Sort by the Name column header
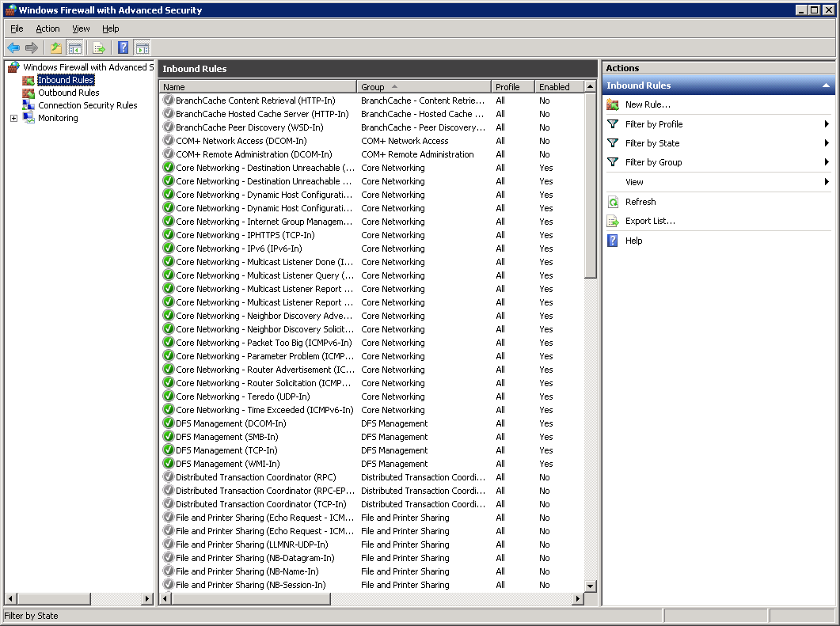 pyautogui.click(x=257, y=87)
